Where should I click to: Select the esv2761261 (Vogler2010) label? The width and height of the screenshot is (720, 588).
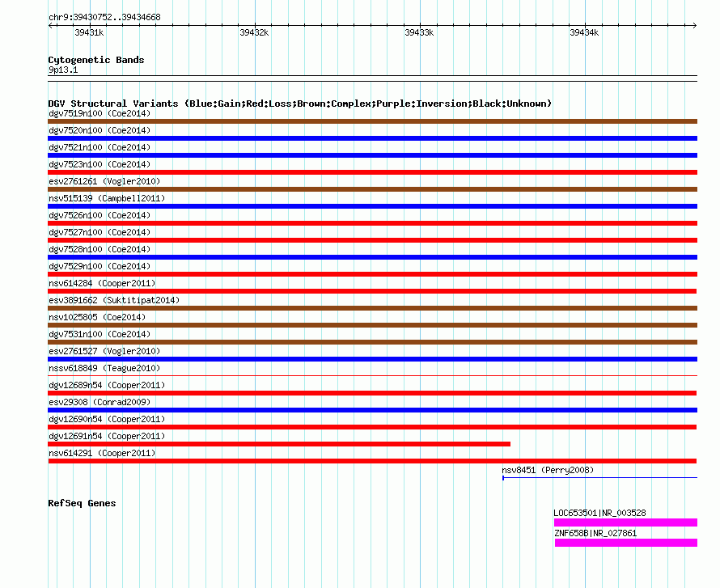[x=104, y=181]
